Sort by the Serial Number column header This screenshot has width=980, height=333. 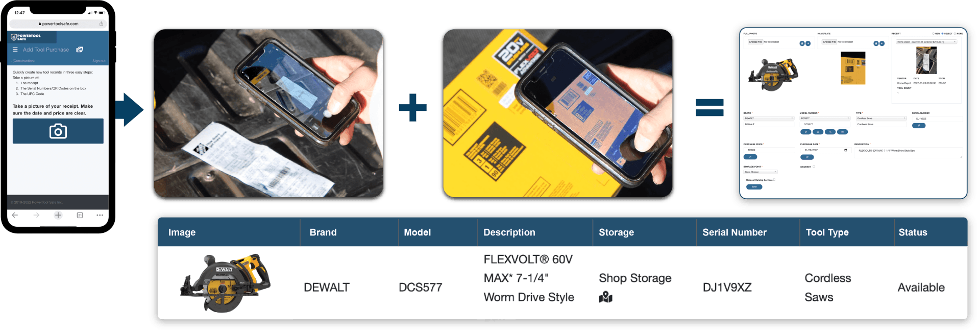tap(734, 232)
